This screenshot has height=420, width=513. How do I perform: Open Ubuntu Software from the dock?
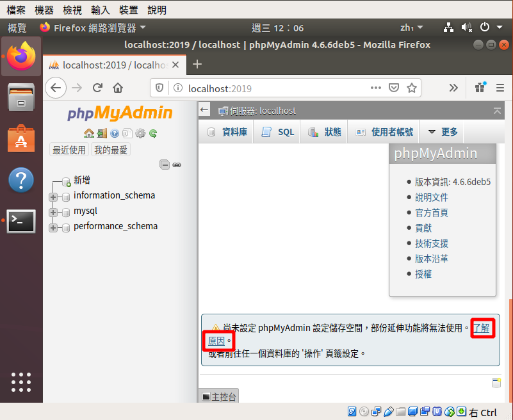(21, 139)
